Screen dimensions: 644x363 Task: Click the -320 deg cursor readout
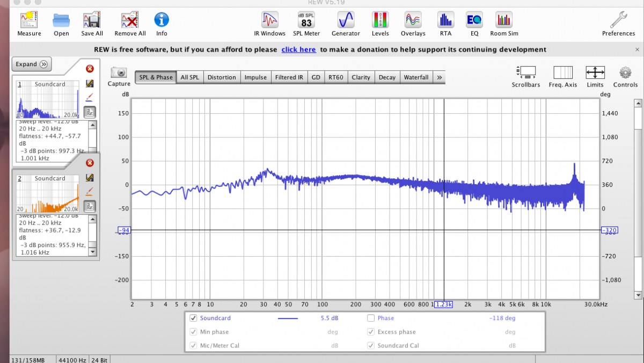tap(610, 230)
